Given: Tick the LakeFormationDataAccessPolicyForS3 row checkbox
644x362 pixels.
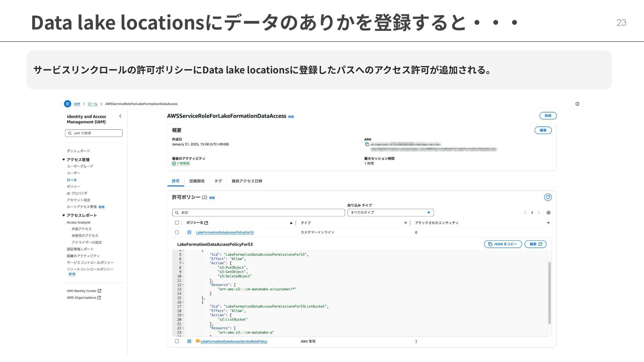Looking at the screenshot, I should click(x=177, y=232).
